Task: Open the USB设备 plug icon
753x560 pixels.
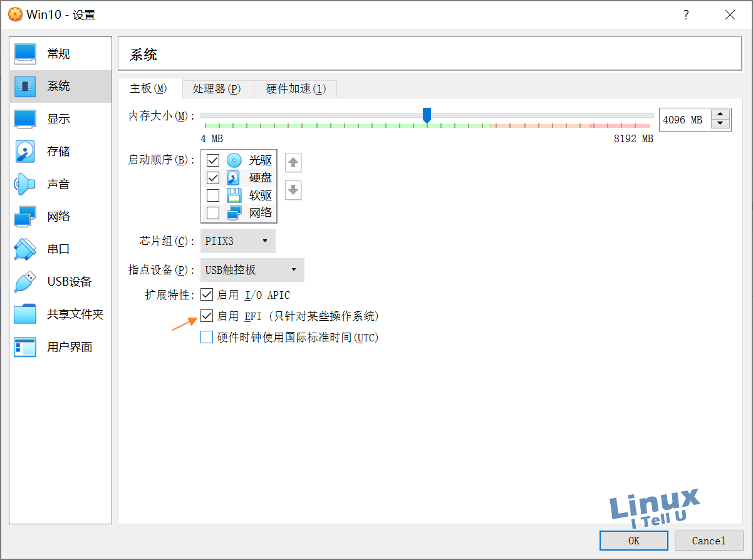Action: tap(25, 282)
